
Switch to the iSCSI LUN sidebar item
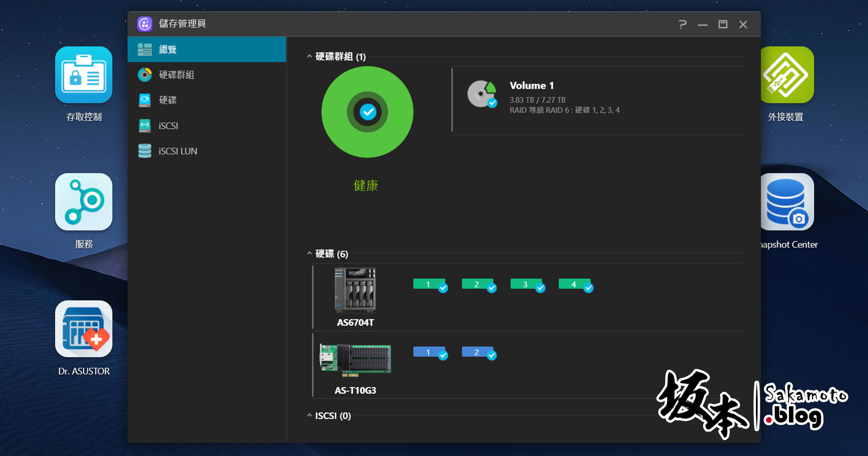click(x=178, y=151)
